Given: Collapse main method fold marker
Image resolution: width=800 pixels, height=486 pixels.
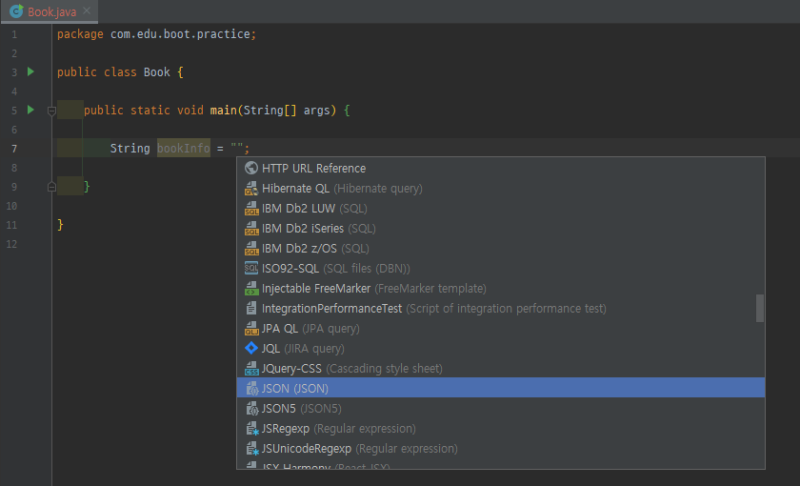Looking at the screenshot, I should 52,111.
